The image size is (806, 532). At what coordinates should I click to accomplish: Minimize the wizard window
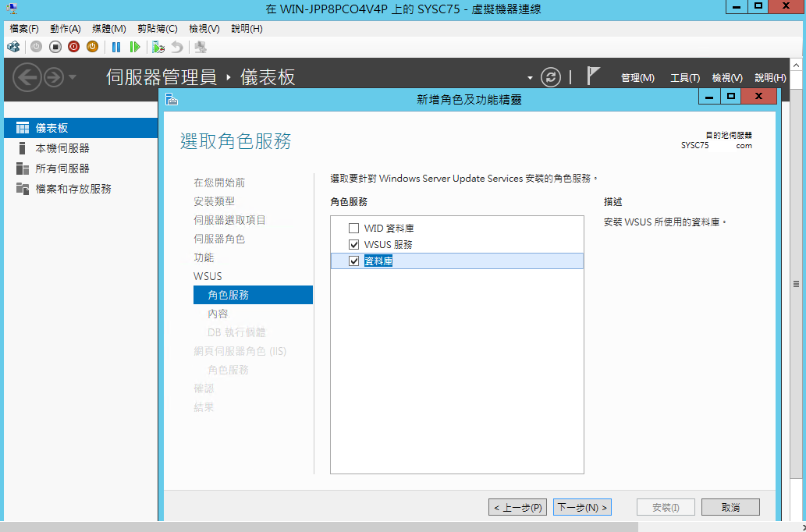[709, 97]
